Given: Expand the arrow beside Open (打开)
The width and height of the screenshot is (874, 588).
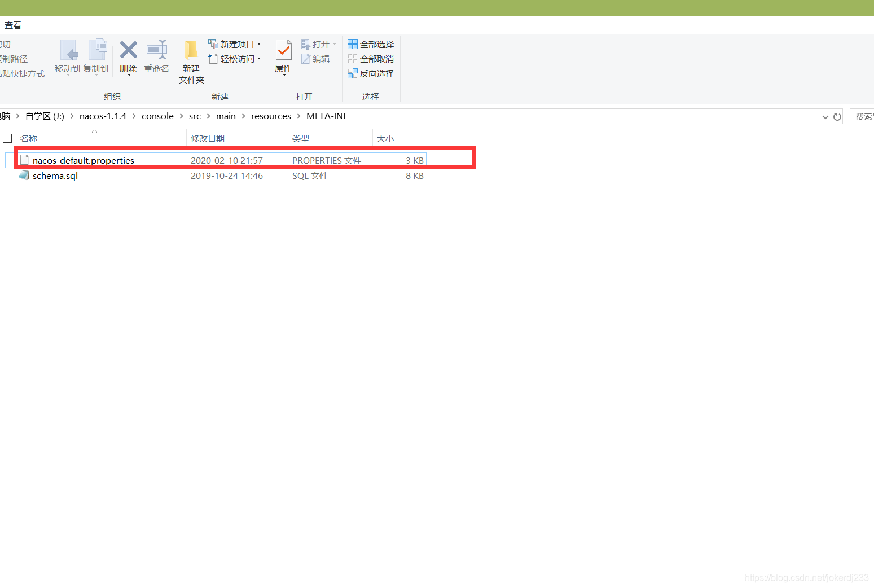Looking at the screenshot, I should (x=335, y=44).
